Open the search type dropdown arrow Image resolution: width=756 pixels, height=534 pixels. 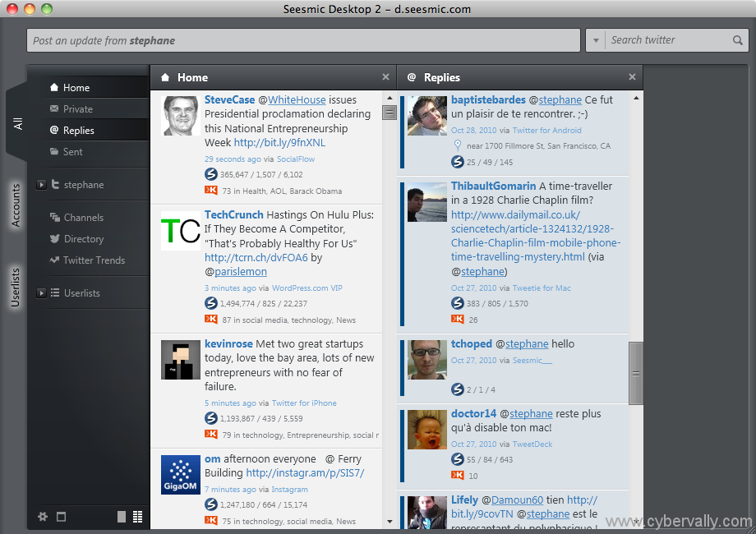click(596, 40)
